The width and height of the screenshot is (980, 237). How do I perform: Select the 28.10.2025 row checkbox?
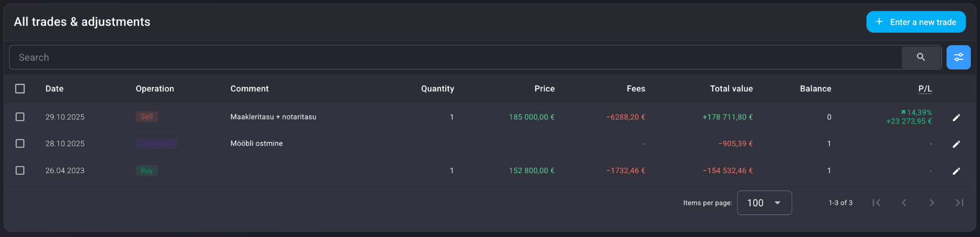click(x=20, y=144)
